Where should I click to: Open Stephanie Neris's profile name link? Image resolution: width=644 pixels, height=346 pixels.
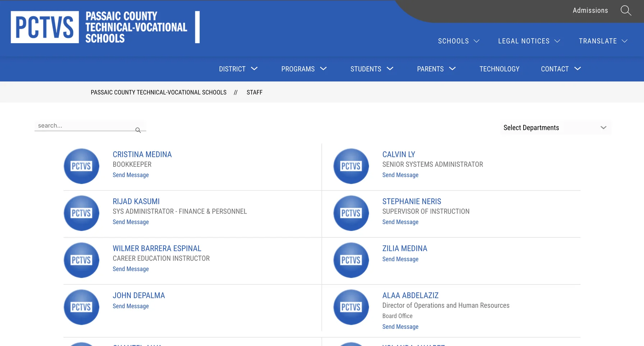[x=411, y=201]
